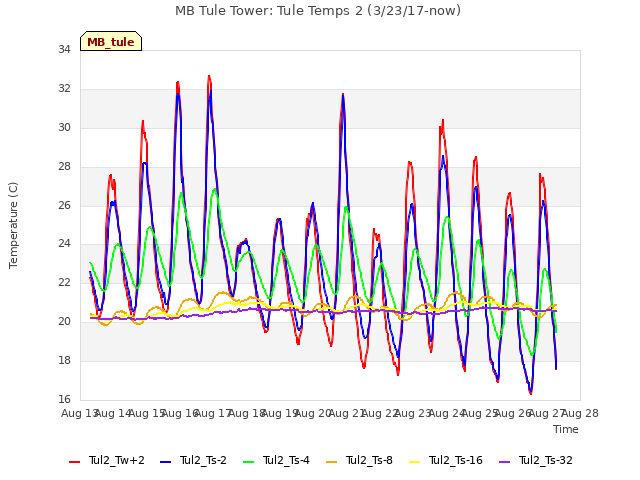This screenshot has height=480, width=640.
Task: Click the red Tul2_Tw+2 legend swatch
Action: coord(74,462)
